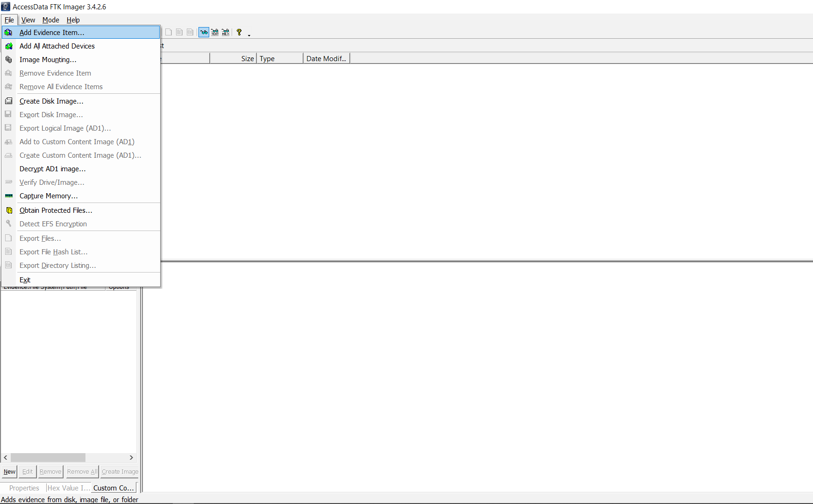Click the horizontal scrollbar right arrow
Image resolution: width=813 pixels, height=504 pixels.
(x=131, y=457)
